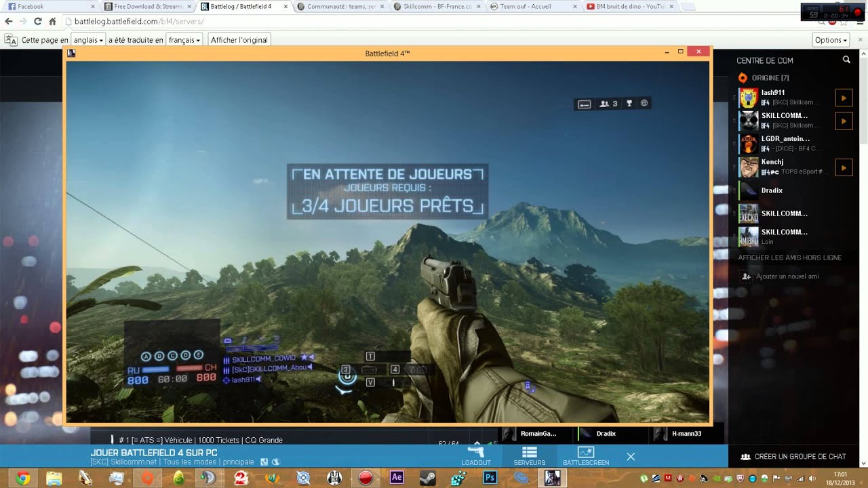Click lash911's avatar thumbnail
This screenshot has height=488, width=868.
coord(748,98)
